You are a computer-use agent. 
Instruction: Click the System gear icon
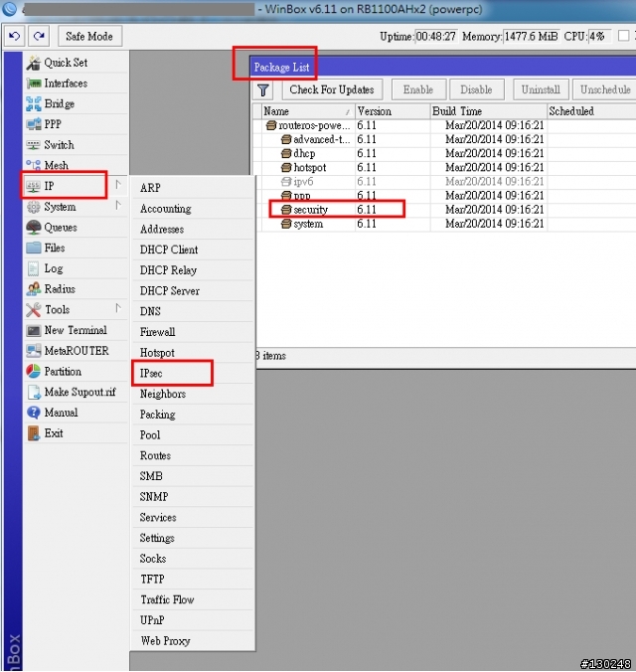point(34,207)
